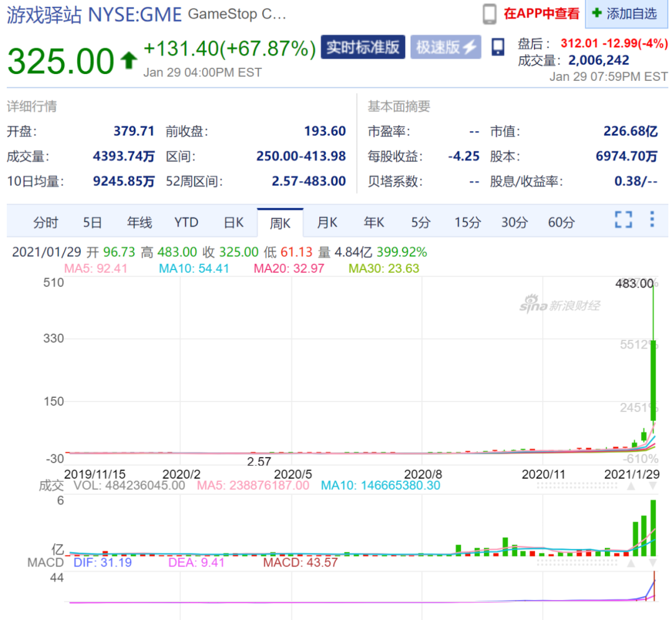Click the phone icon beside 在APP中查看
Viewport: 672px width, 620px height.
pos(490,14)
